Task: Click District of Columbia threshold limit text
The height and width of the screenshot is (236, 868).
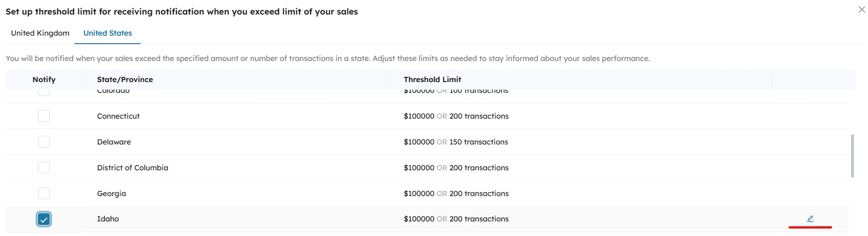Action: point(456,167)
